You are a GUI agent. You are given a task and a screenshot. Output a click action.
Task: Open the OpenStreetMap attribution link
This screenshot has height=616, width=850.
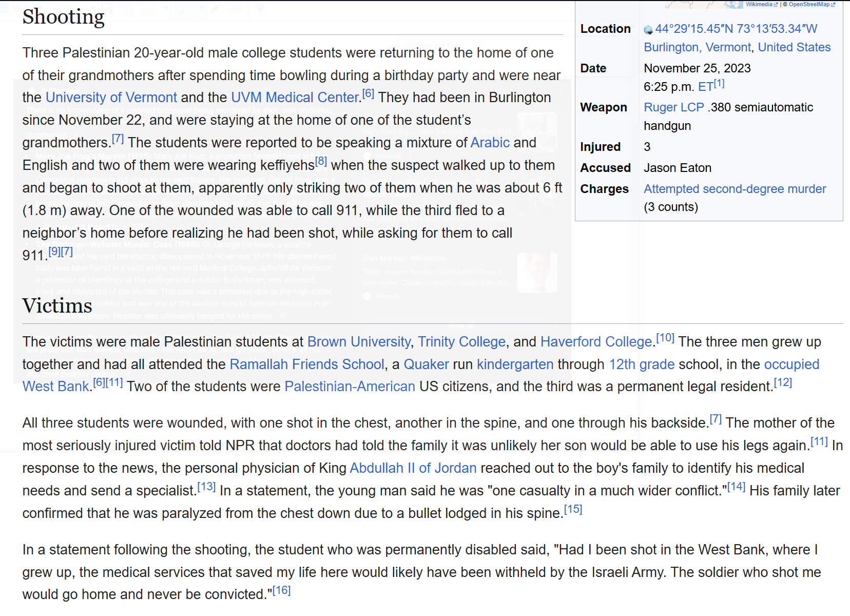(812, 5)
